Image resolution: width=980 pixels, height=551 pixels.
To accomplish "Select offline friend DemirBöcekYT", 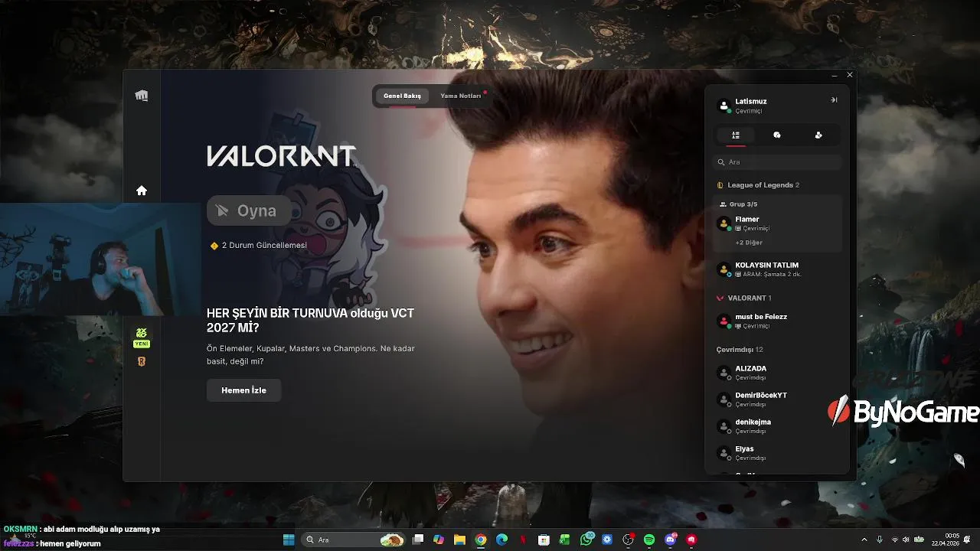I will 777,399.
